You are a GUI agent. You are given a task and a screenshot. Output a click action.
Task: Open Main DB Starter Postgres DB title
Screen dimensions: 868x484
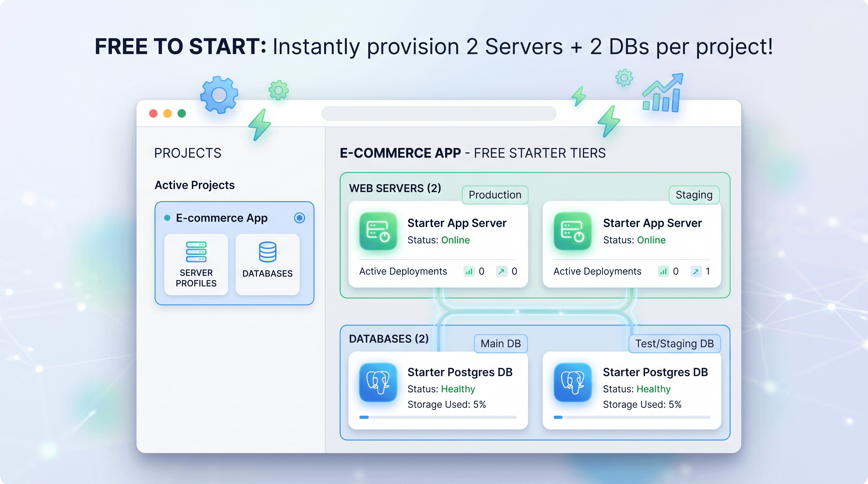[460, 372]
